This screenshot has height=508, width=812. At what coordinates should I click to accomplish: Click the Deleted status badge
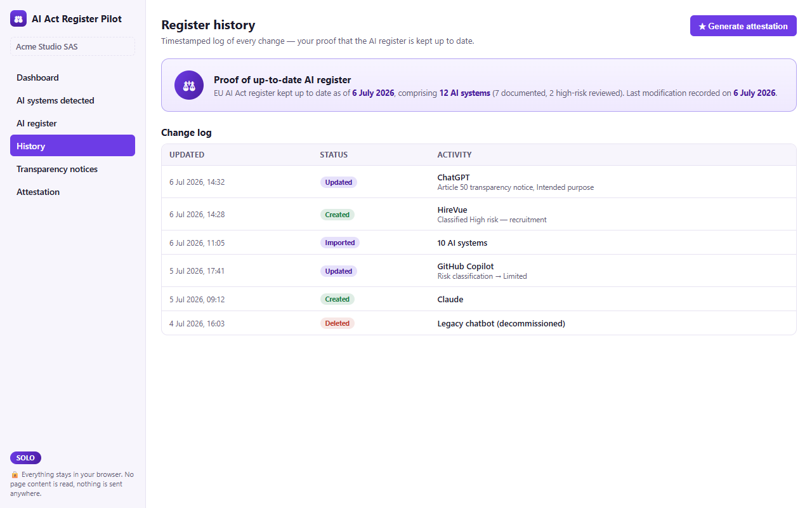337,323
